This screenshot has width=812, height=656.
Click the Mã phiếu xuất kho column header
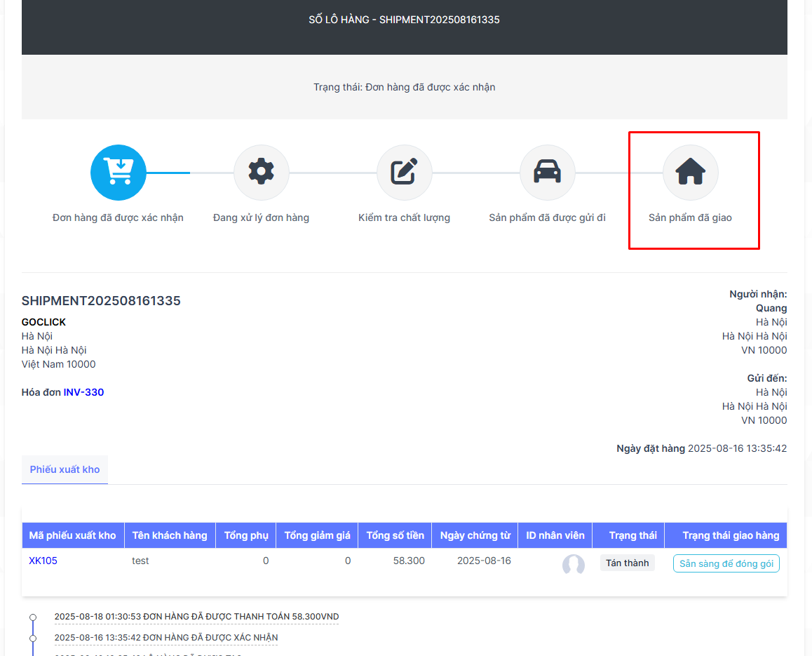(x=72, y=535)
